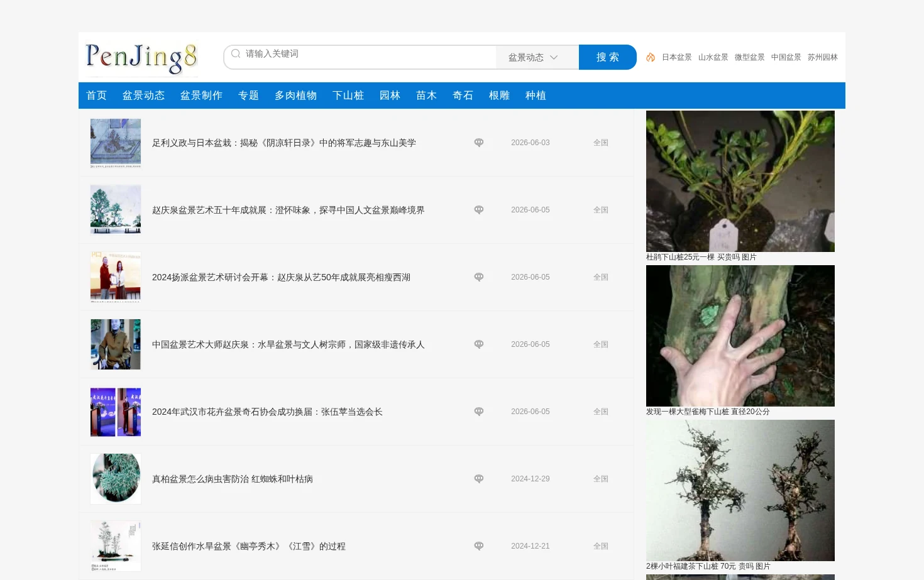Open comments icon for 赵庆泉盆景艺术五十年成就展 row
924x580 pixels.
pyautogui.click(x=479, y=210)
